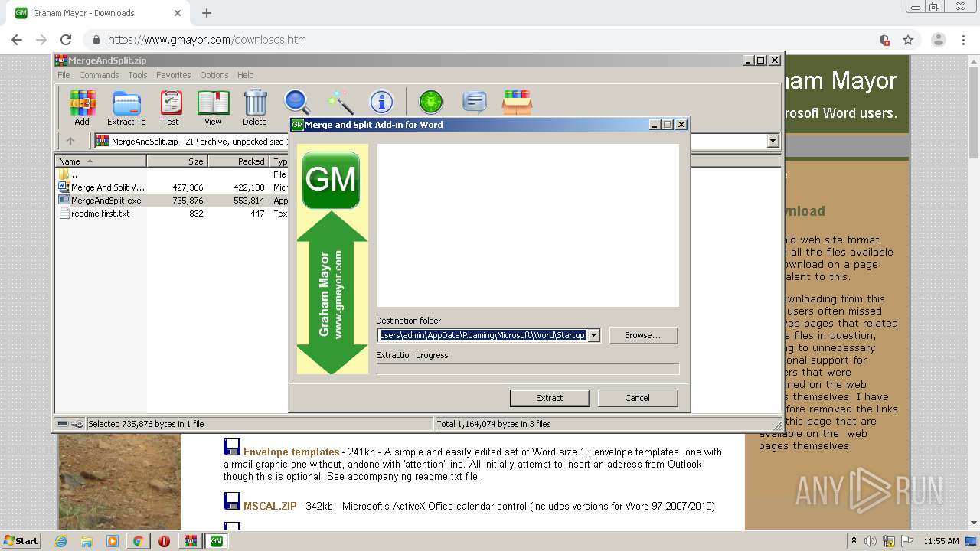980x551 pixels.
Task: Click the Extract button
Action: point(550,398)
